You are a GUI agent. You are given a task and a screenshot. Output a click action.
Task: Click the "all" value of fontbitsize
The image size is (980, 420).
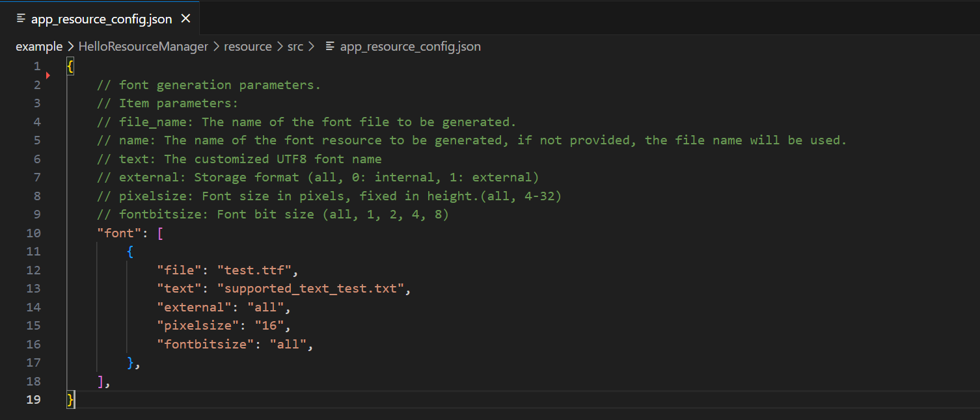point(288,345)
